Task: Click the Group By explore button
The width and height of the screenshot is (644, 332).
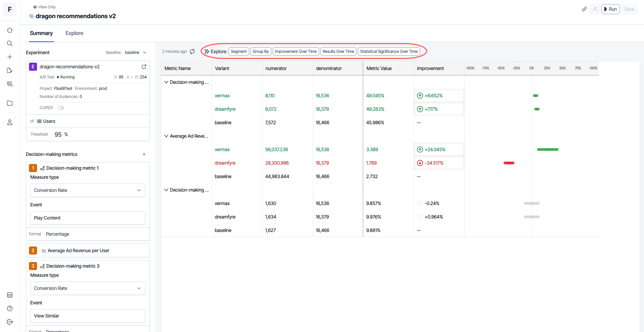Action: (261, 52)
